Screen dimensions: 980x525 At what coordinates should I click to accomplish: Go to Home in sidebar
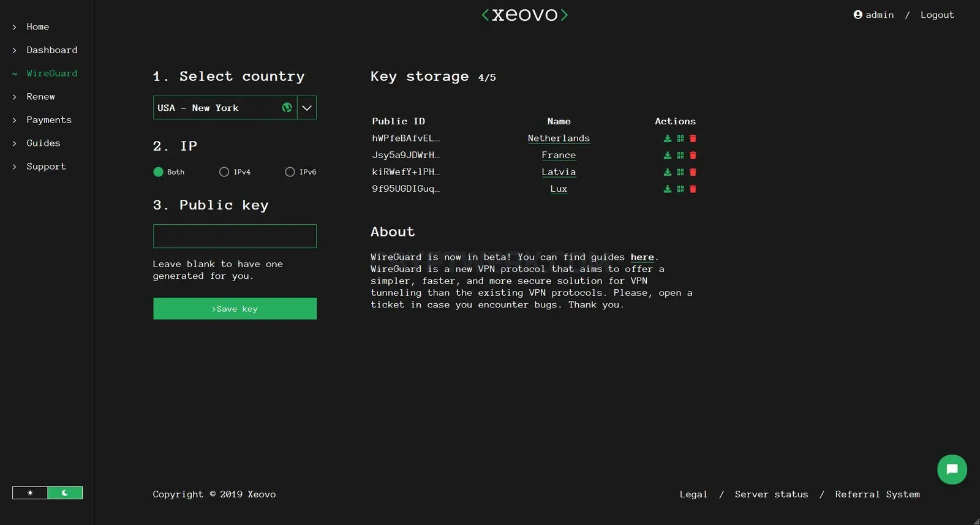(37, 27)
